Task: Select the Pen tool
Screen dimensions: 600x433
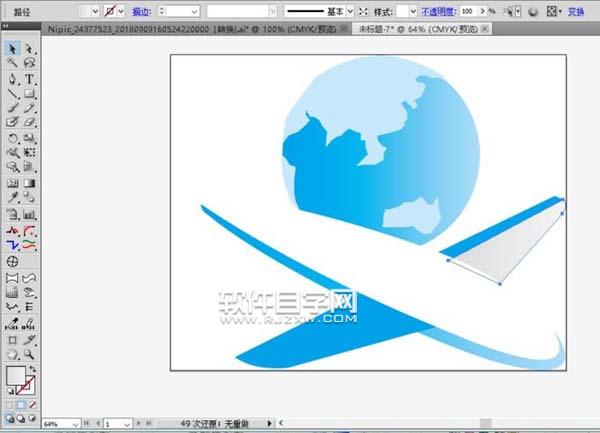Action: tap(12, 79)
